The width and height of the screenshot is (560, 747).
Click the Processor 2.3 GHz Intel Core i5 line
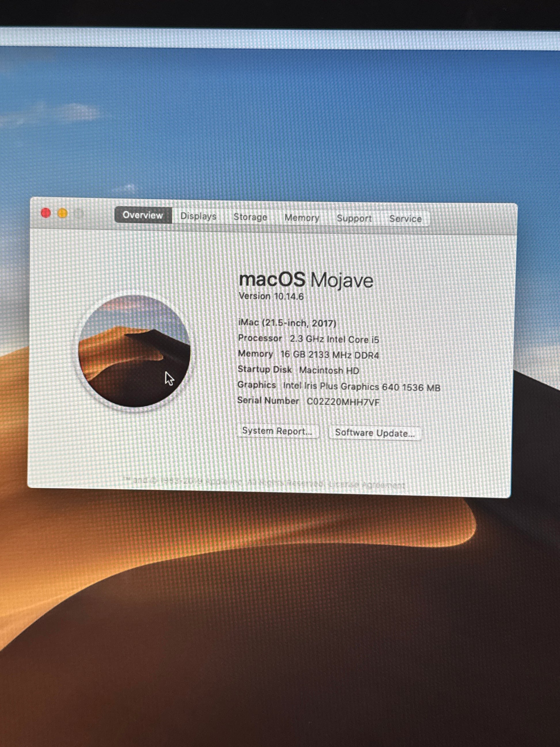click(x=308, y=339)
